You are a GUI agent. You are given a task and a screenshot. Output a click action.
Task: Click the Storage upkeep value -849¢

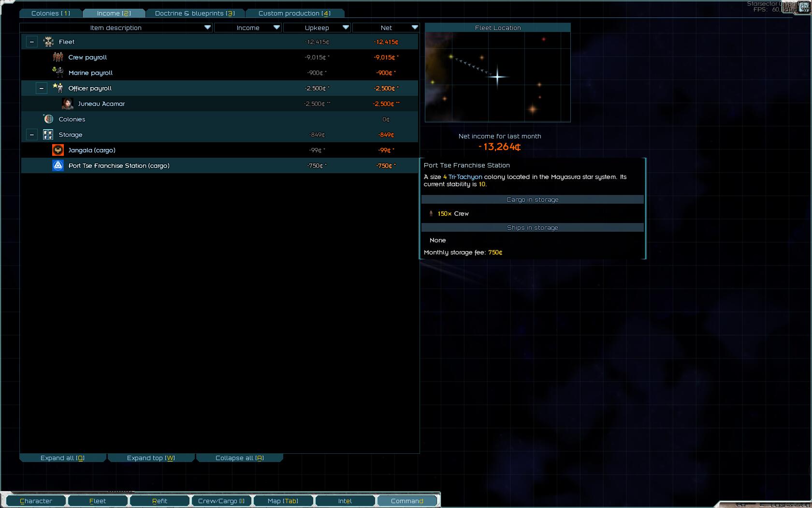[x=317, y=135]
